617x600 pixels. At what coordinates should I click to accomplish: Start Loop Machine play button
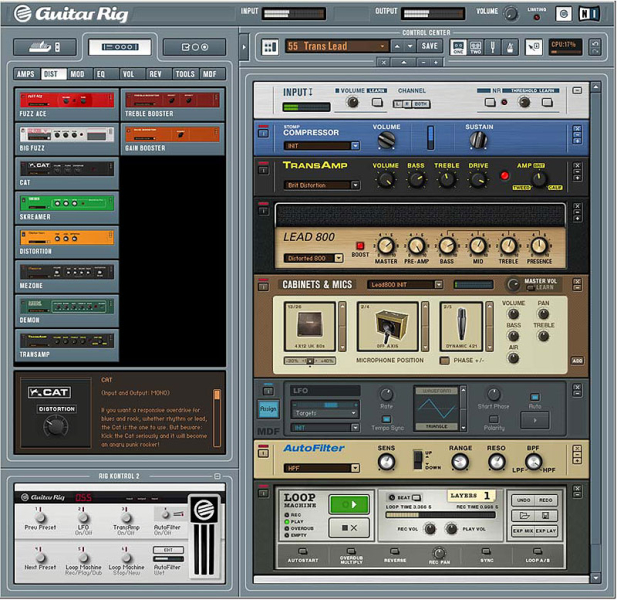349,504
